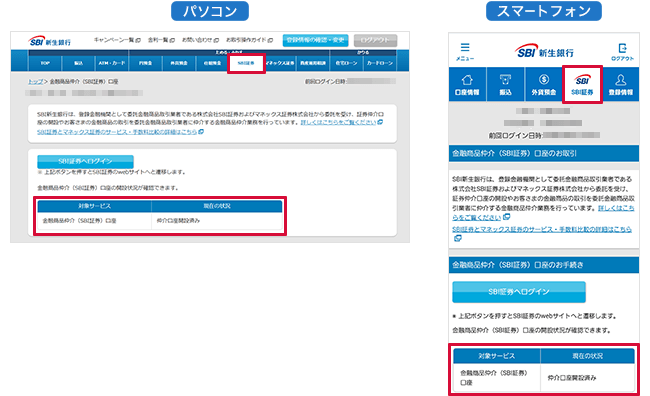
Task: Select マネックス証券 in the PC navigation bar
Action: (x=280, y=63)
